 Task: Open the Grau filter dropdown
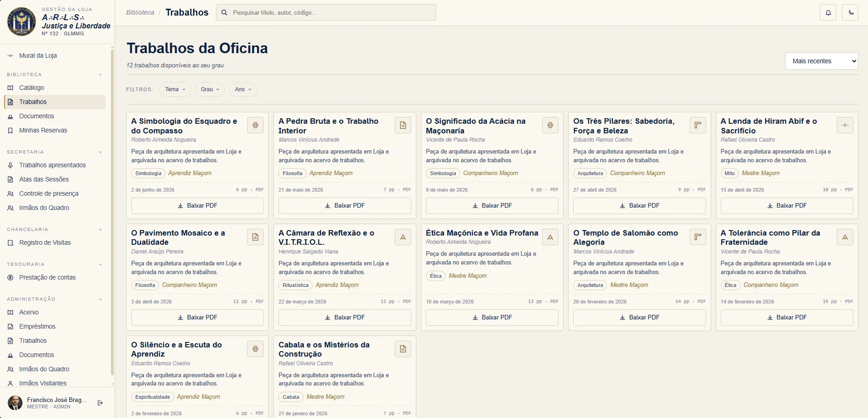point(210,89)
